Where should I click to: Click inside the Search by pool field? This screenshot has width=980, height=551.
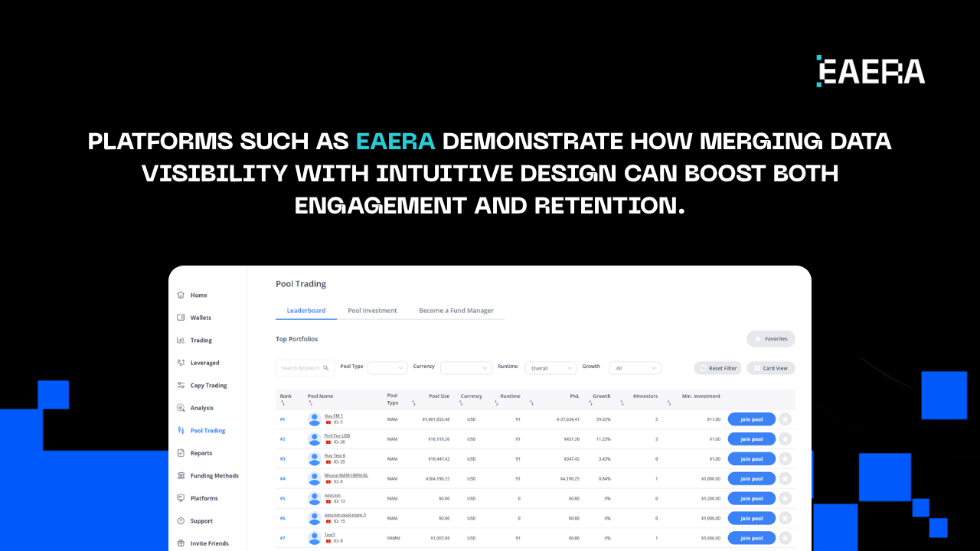pos(301,367)
